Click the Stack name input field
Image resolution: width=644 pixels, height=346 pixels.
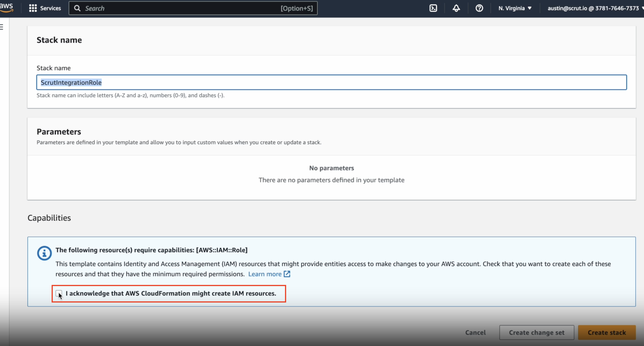(331, 82)
